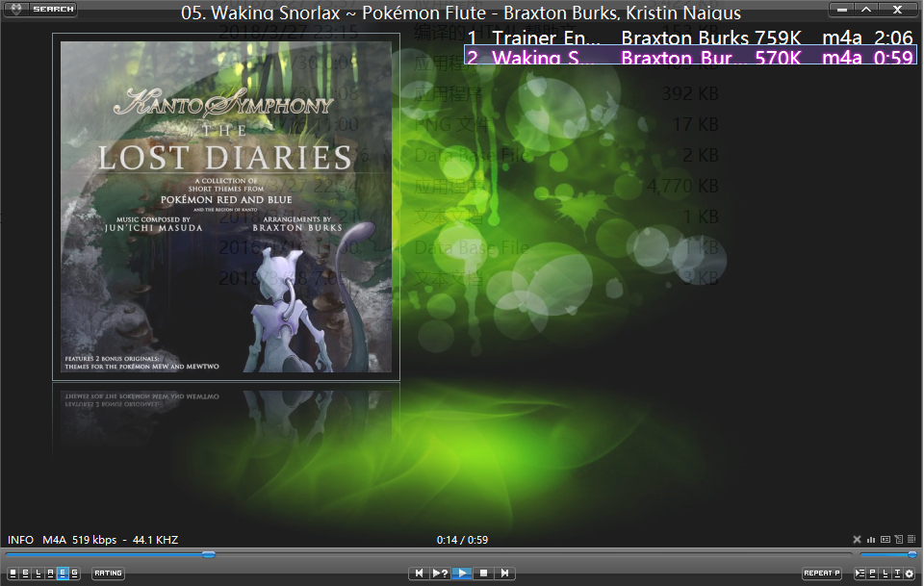Select track 2 Waking S... in playlist
Image resolution: width=924 pixels, height=586 pixels.
click(x=690, y=57)
